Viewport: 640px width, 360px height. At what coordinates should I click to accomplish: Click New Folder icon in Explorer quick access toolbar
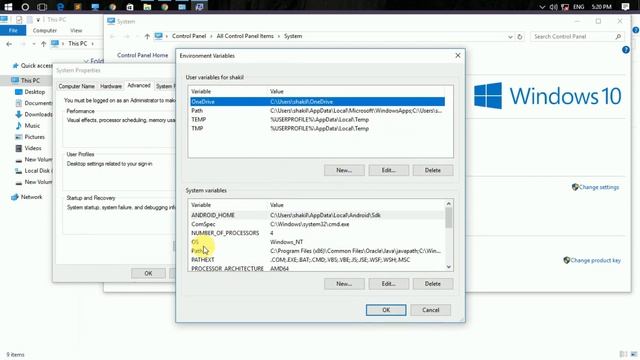29,20
